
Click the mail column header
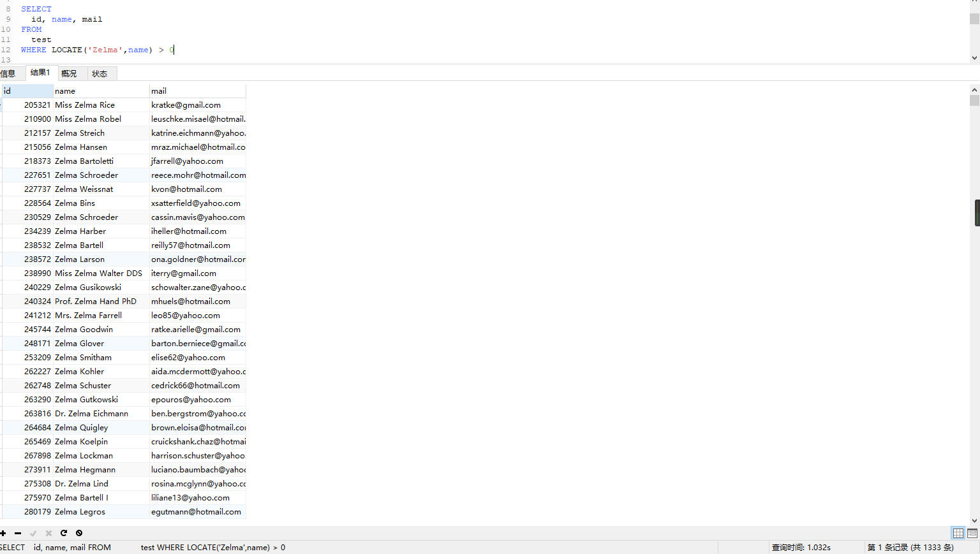197,91
